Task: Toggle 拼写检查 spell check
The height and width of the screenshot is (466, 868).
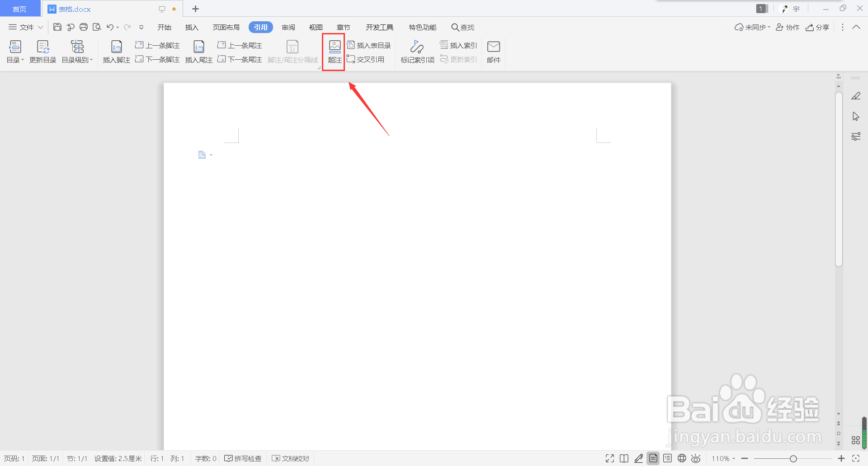Action: [x=243, y=458]
